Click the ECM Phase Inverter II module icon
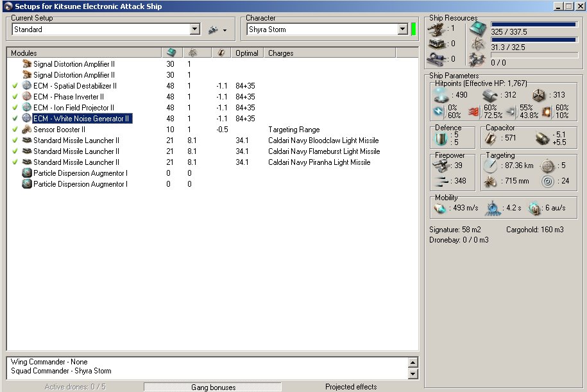 tap(26, 96)
